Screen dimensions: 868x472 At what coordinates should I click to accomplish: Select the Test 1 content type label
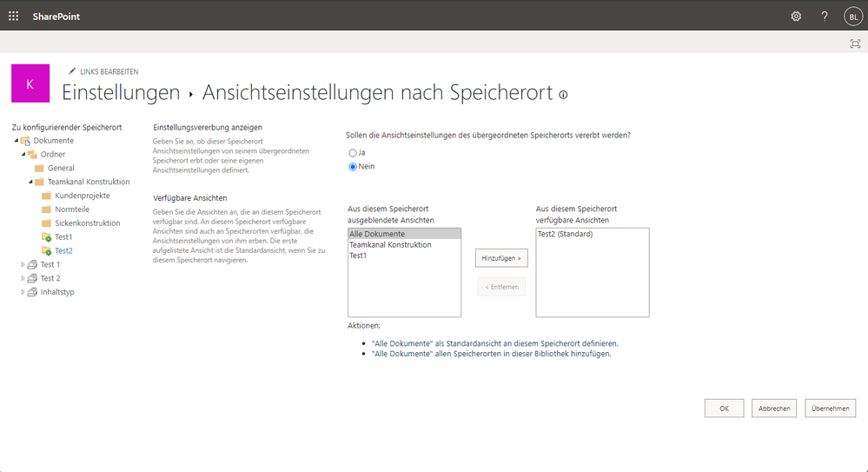click(x=50, y=265)
